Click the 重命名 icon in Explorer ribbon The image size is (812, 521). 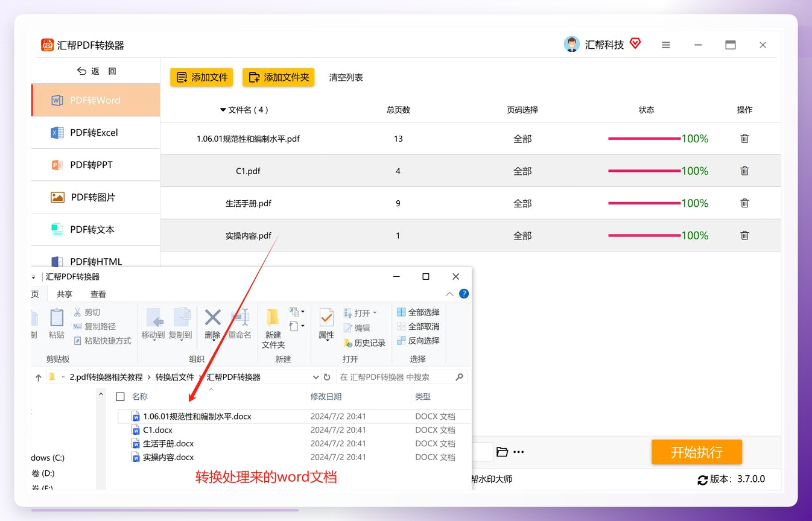pos(239,318)
